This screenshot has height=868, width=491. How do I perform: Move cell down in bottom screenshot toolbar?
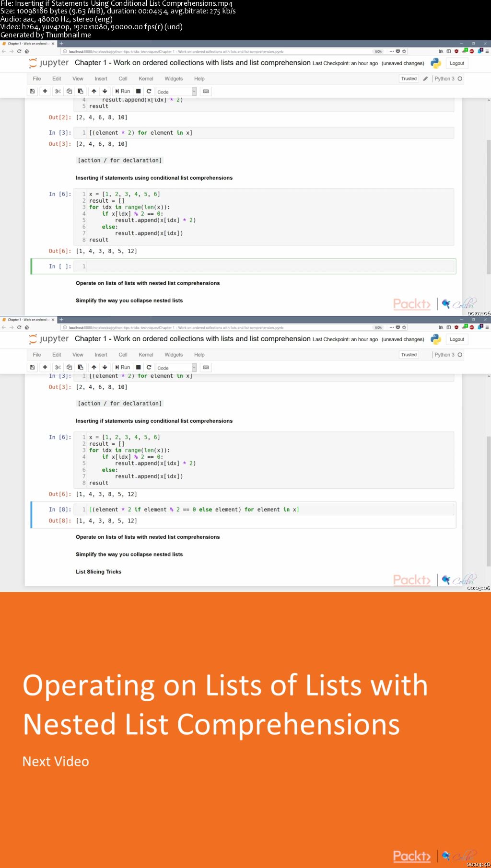click(105, 367)
